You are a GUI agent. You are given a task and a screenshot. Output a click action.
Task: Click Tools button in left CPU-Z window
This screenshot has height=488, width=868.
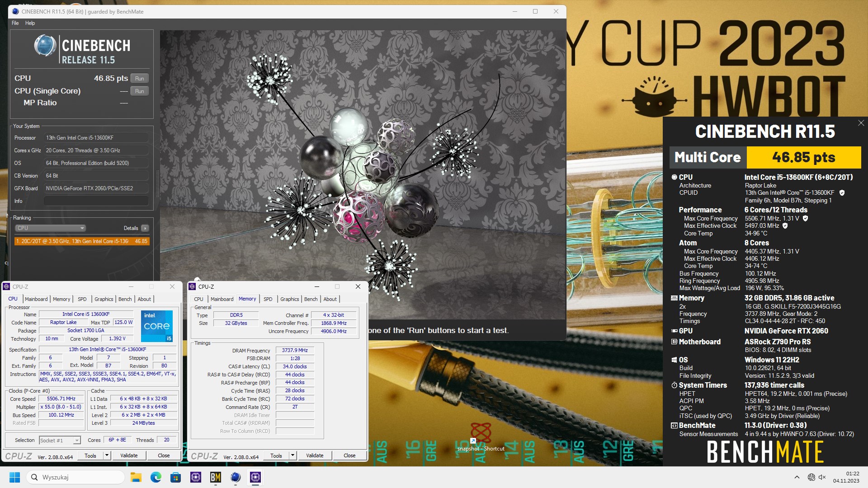click(x=90, y=455)
